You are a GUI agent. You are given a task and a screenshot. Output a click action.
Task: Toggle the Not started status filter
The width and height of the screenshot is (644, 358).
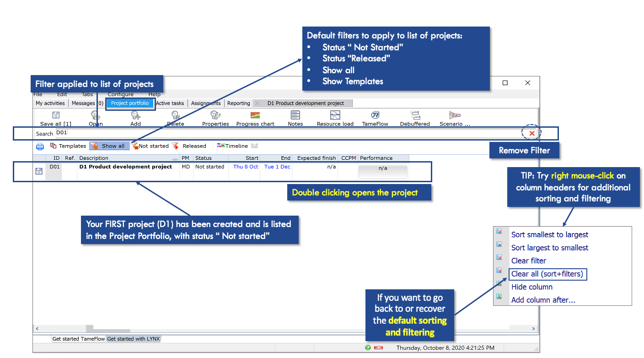pyautogui.click(x=150, y=146)
